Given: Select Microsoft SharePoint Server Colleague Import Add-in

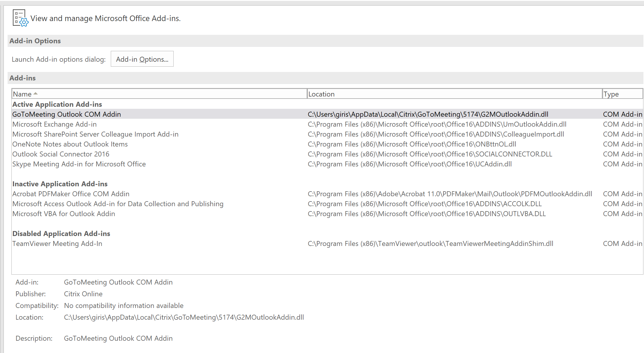Looking at the screenshot, I should [327, 134].
